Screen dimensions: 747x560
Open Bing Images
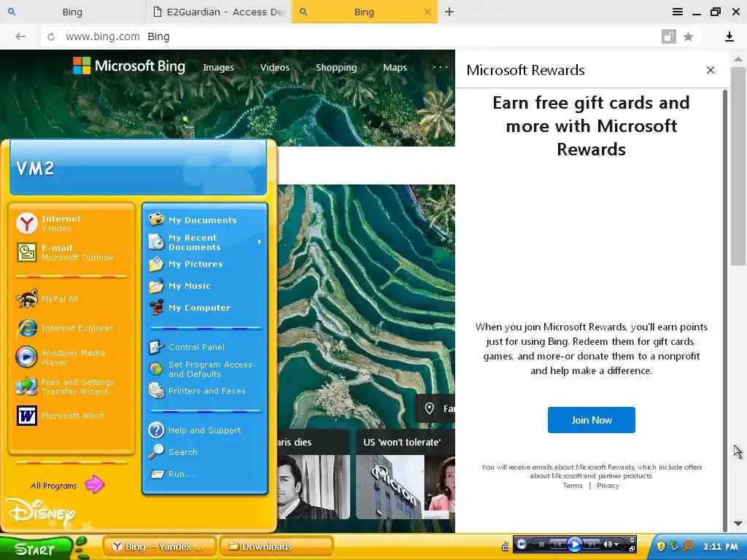coord(218,68)
